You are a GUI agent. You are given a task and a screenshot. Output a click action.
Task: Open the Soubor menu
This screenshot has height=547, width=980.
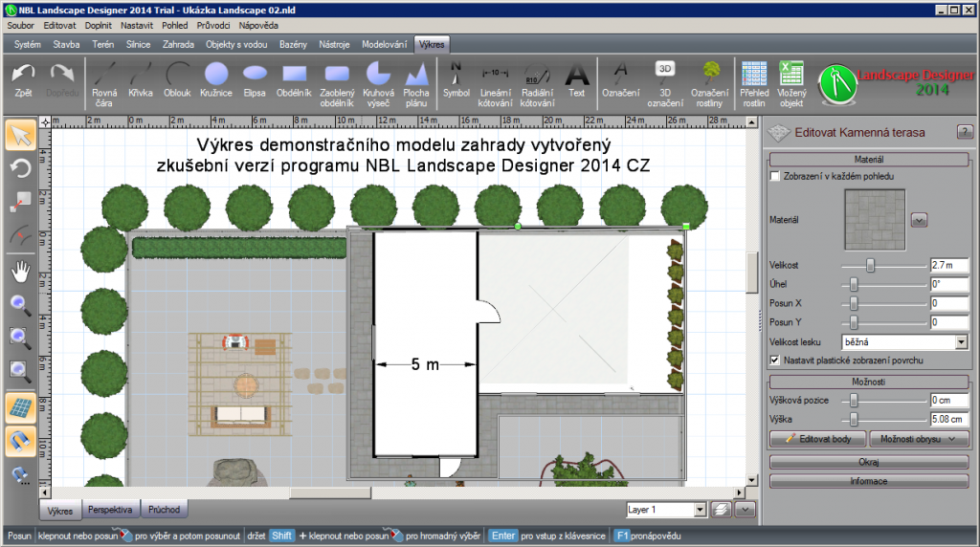coord(21,26)
